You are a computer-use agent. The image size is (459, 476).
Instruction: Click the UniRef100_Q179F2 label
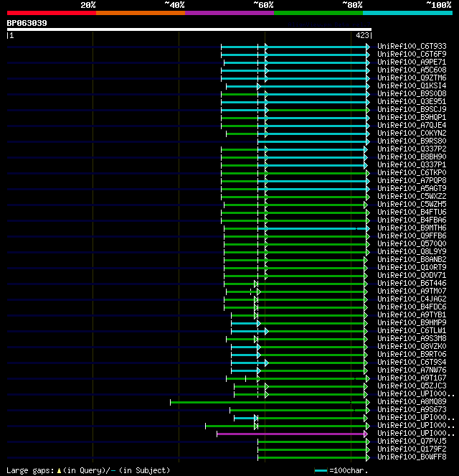click(x=412, y=449)
